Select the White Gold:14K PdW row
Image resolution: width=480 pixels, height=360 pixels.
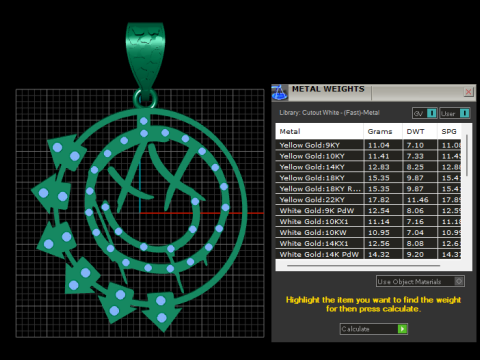coord(369,254)
